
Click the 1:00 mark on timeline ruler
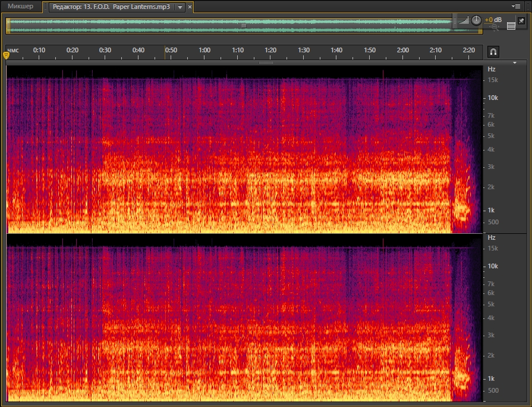tap(204, 50)
